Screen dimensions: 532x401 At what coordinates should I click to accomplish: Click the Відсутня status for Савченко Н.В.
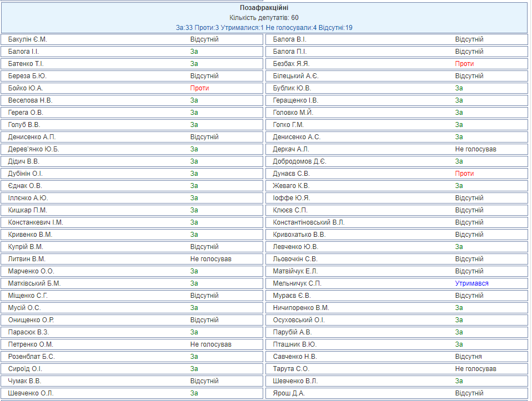468,357
